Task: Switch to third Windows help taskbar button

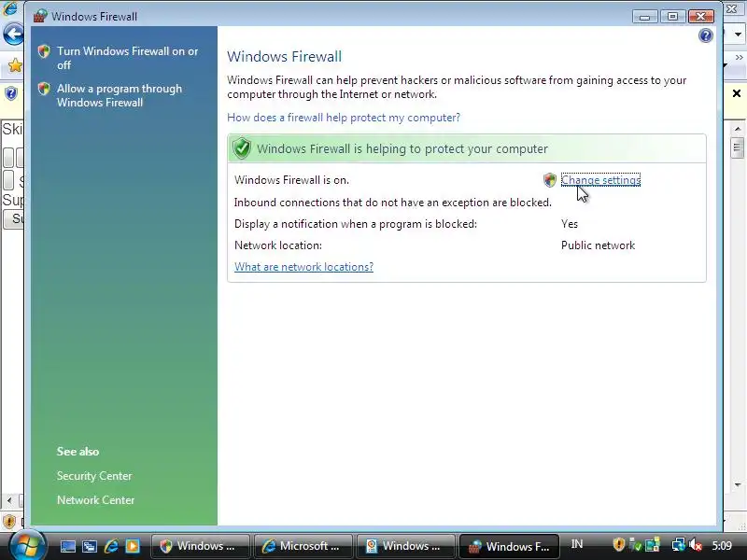Action: pyautogui.click(x=406, y=546)
